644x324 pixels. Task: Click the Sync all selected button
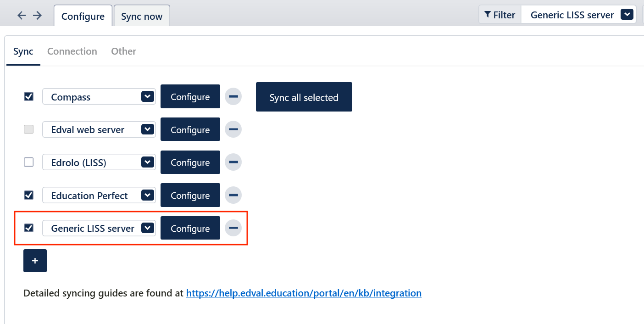point(304,97)
